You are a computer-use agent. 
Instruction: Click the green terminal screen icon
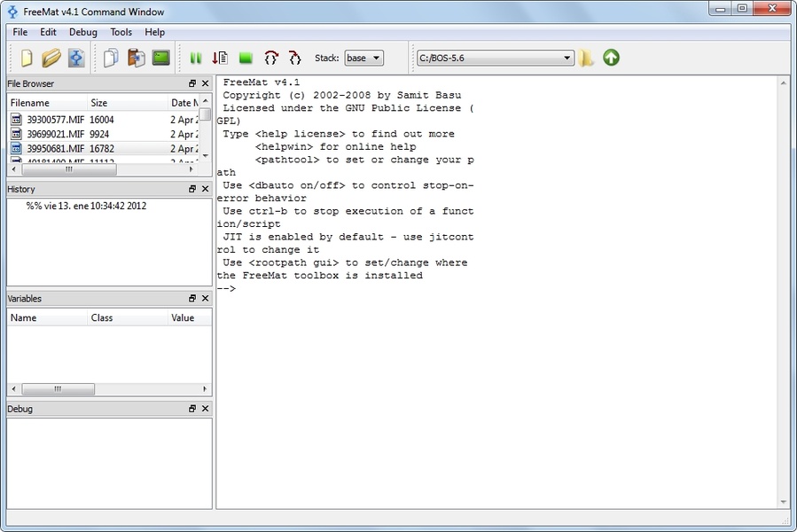[x=161, y=58]
